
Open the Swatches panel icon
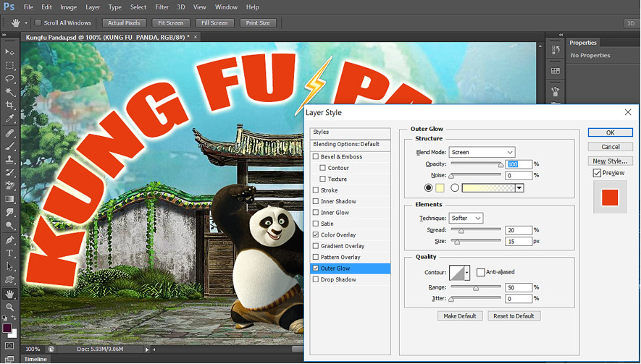[555, 71]
